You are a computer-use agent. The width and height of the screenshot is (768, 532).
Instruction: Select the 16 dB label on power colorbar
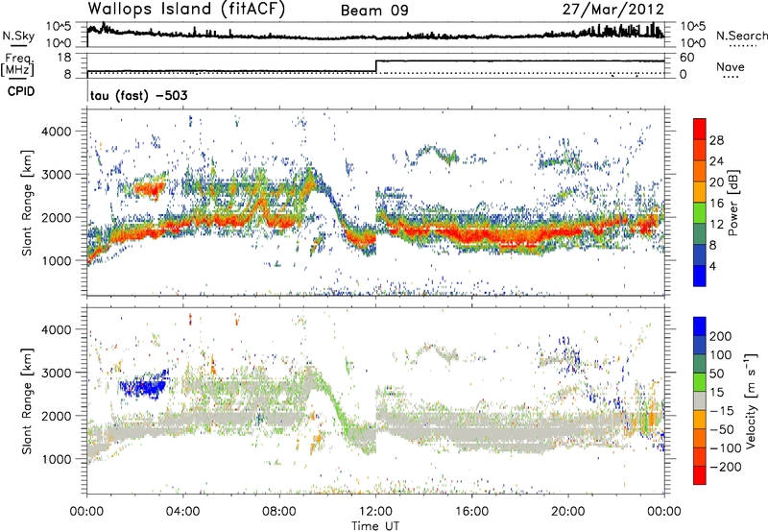(x=716, y=204)
